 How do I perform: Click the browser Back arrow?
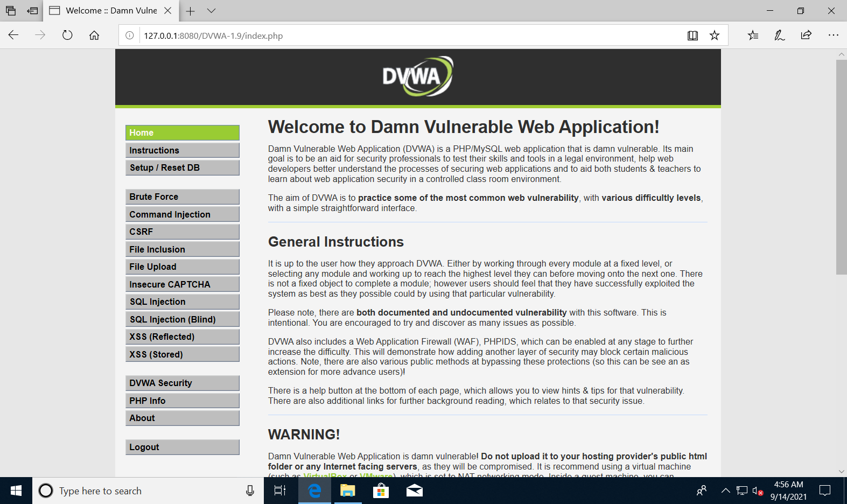(13, 36)
